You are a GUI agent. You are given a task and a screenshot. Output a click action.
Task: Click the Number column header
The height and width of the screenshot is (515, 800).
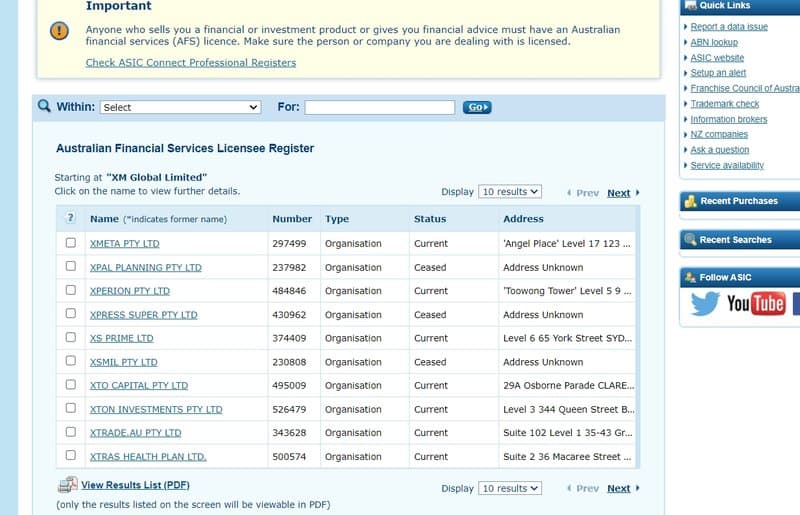tap(292, 219)
